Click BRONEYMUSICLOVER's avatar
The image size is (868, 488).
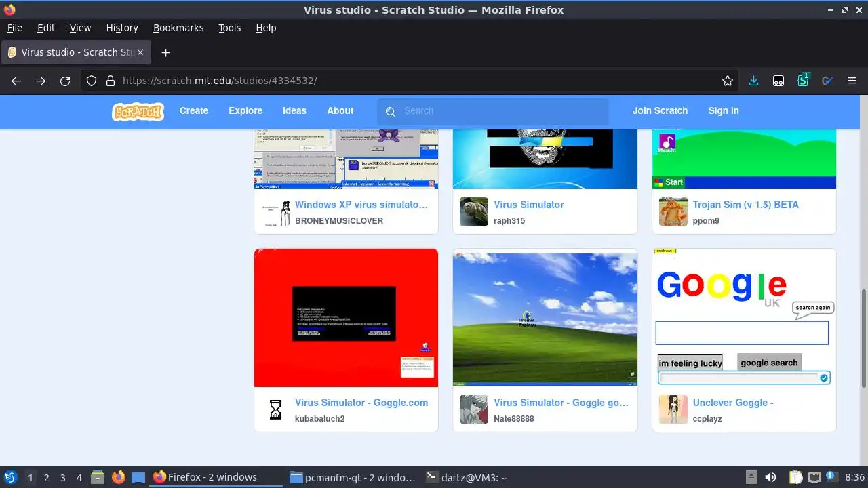click(x=275, y=212)
